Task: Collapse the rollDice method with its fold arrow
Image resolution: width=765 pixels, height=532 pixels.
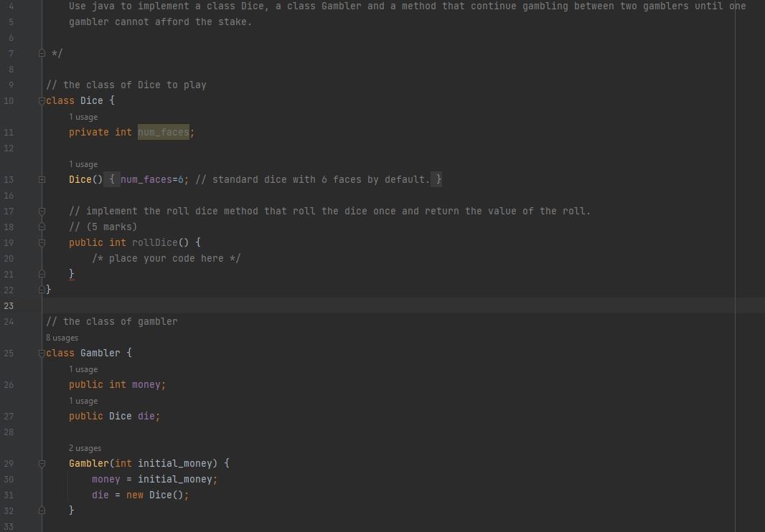Action: 42,242
